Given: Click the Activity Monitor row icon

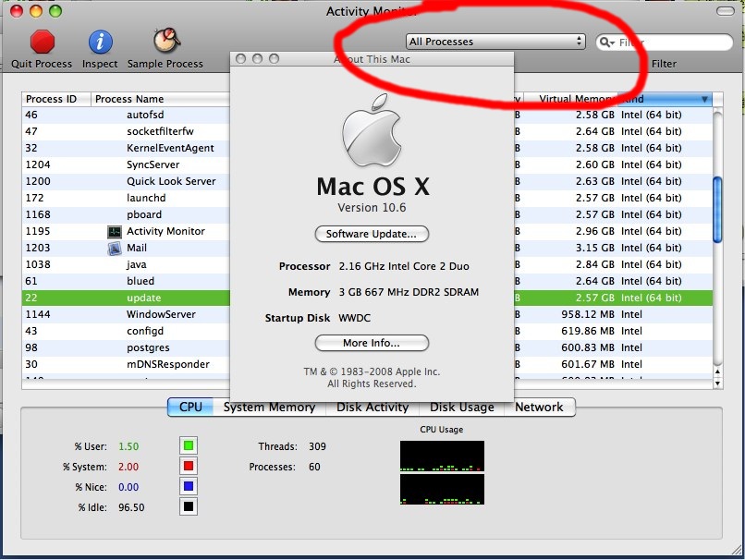Looking at the screenshot, I should click(x=115, y=232).
